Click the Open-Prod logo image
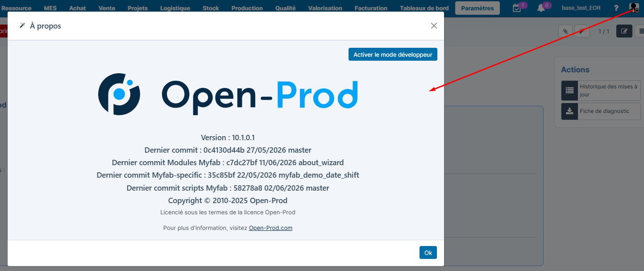The image size is (644, 271). [228, 94]
